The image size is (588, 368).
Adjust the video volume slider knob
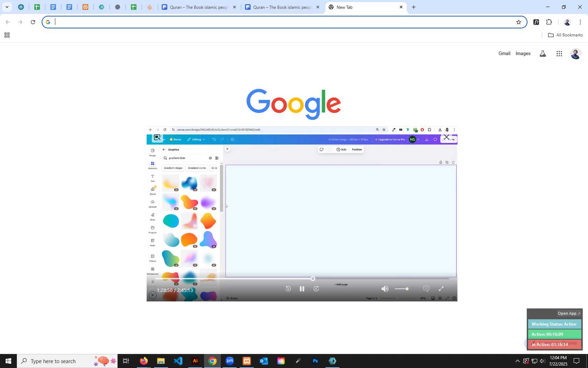pos(407,289)
